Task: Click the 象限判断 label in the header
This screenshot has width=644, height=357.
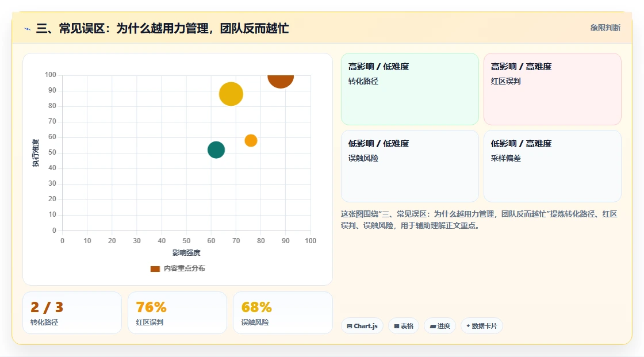Action: [605, 28]
